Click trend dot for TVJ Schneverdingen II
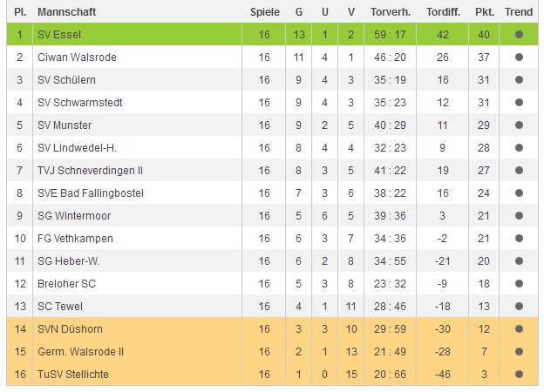 (519, 171)
